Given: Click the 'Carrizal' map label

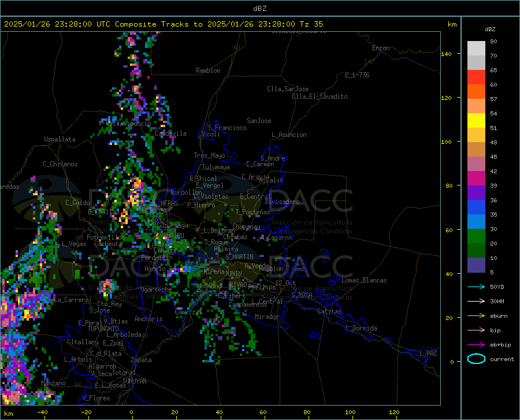Looking at the screenshot, I should [188, 312].
